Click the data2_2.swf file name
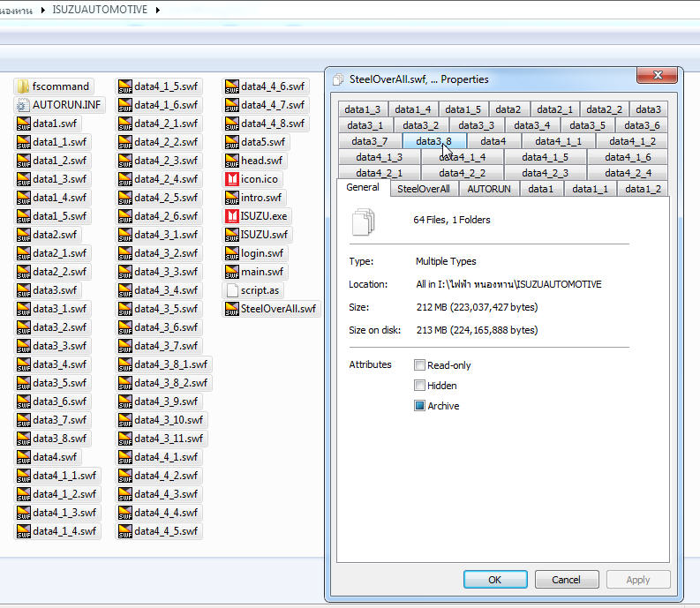The width and height of the screenshot is (700, 608). 59,272
